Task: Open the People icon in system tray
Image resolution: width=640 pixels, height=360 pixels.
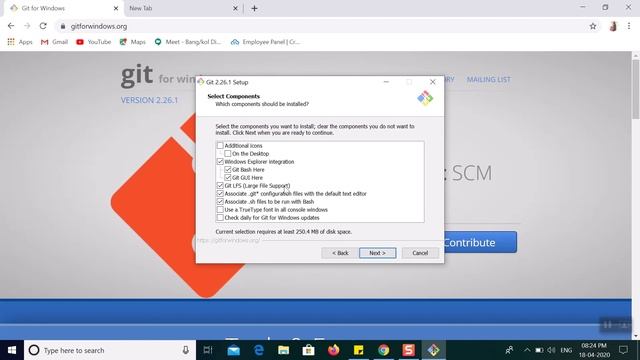Action: click(x=509, y=350)
